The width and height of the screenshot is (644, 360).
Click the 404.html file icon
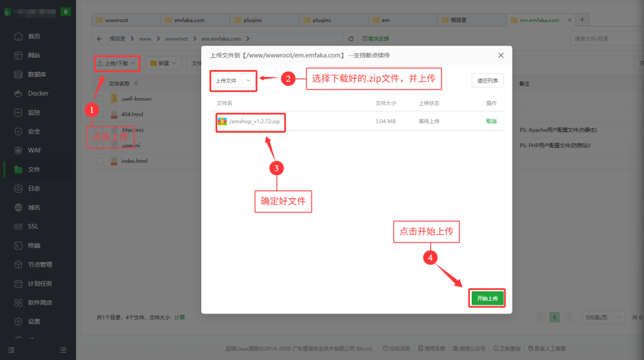pos(114,115)
